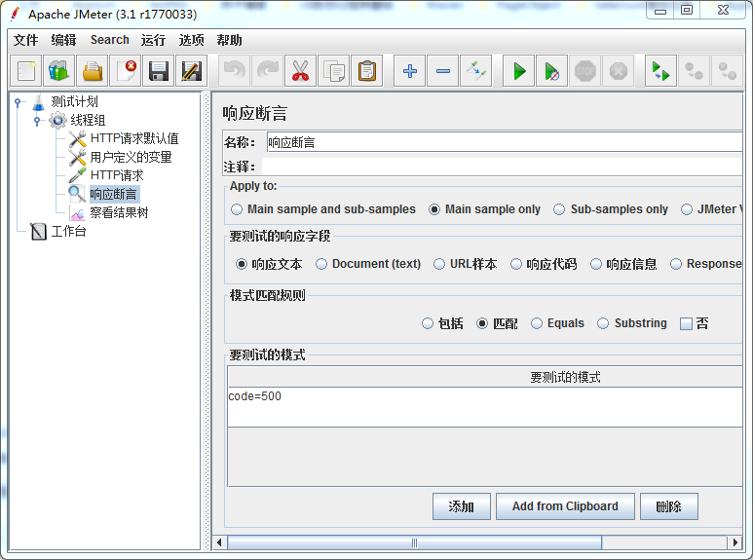Screen dimensions: 753x560
Task: Click the gear icon of 线程组
Action: 57,120
